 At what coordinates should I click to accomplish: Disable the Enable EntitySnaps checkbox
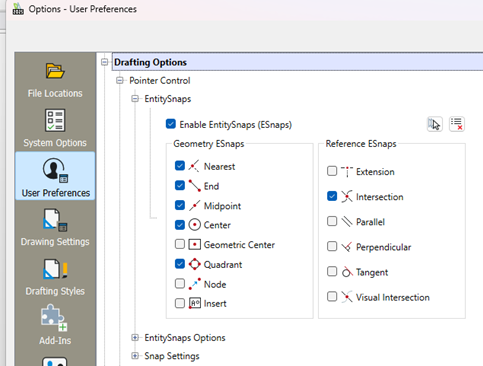tap(171, 124)
